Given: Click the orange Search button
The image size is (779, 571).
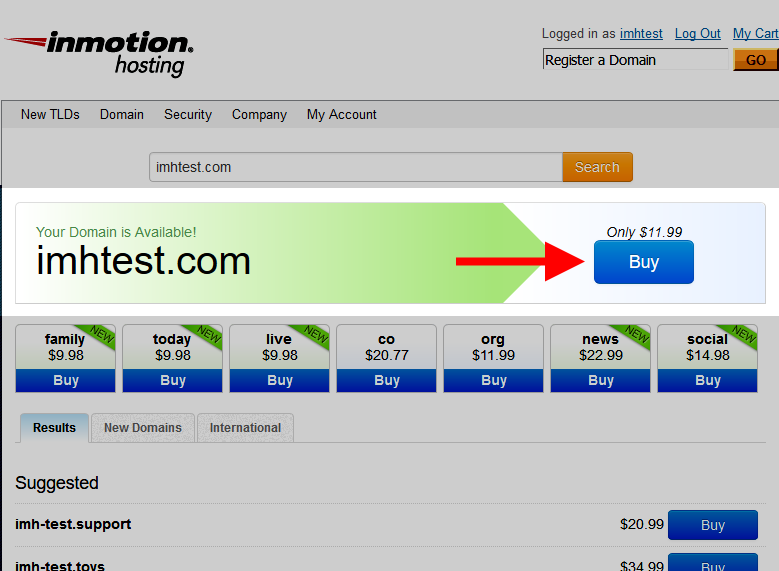Looking at the screenshot, I should coord(597,167).
